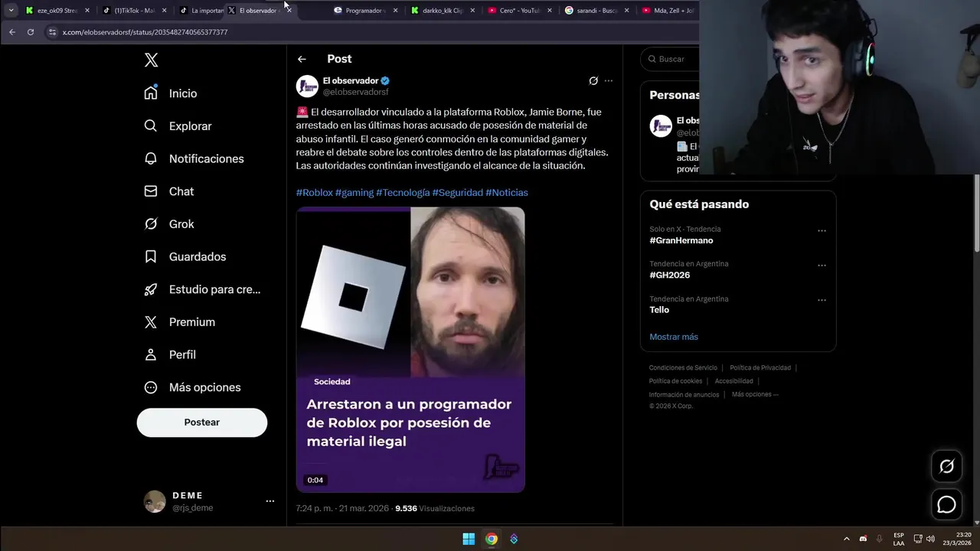Screen dimensions: 980x551
Task: Open the floating chat bubble button
Action: click(947, 505)
